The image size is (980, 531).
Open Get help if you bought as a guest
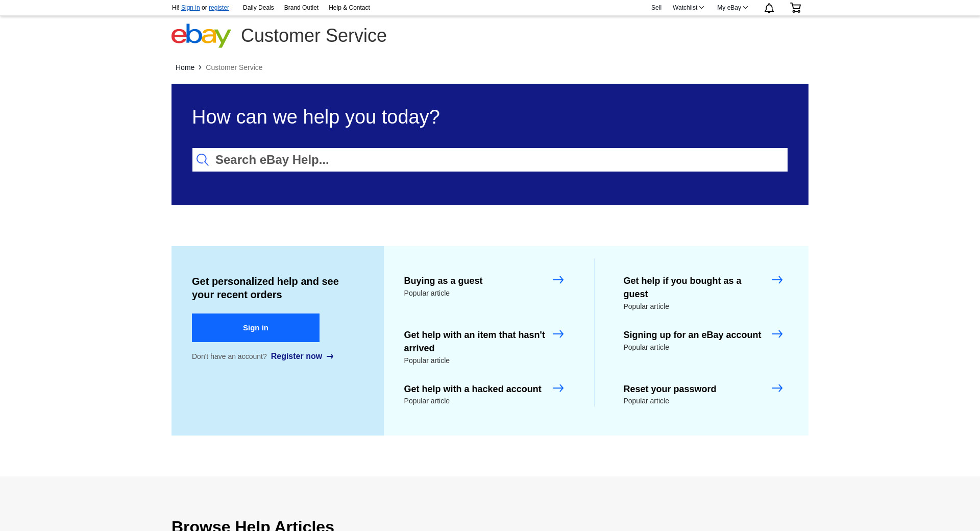[x=682, y=287]
